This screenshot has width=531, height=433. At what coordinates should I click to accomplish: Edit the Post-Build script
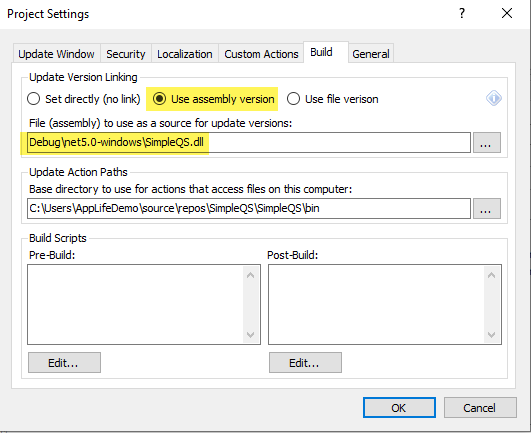click(x=305, y=363)
